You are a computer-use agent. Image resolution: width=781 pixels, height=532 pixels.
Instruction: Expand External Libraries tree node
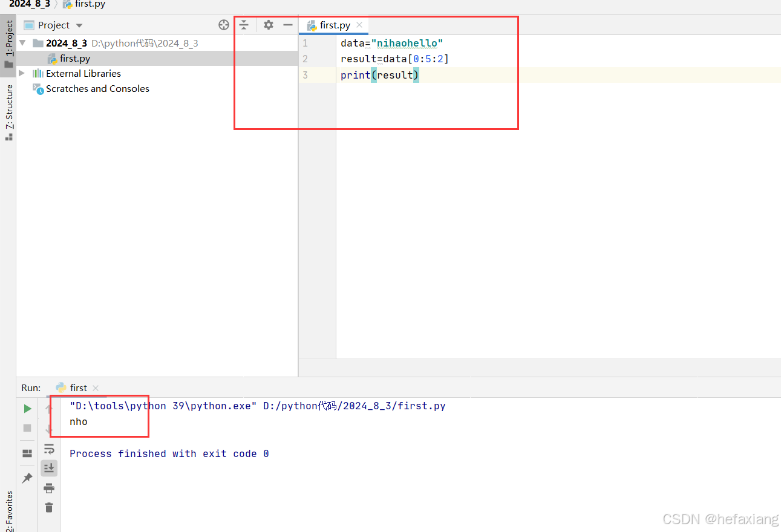pyautogui.click(x=22, y=73)
